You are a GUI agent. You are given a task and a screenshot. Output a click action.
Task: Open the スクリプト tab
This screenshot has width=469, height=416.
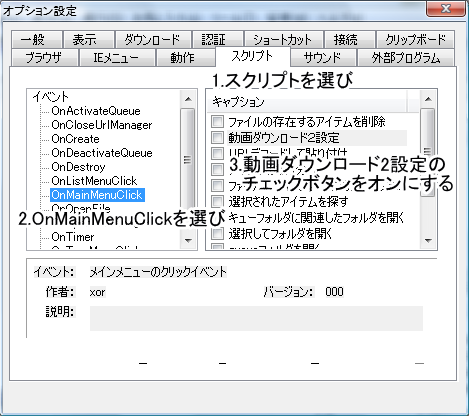coord(253,56)
